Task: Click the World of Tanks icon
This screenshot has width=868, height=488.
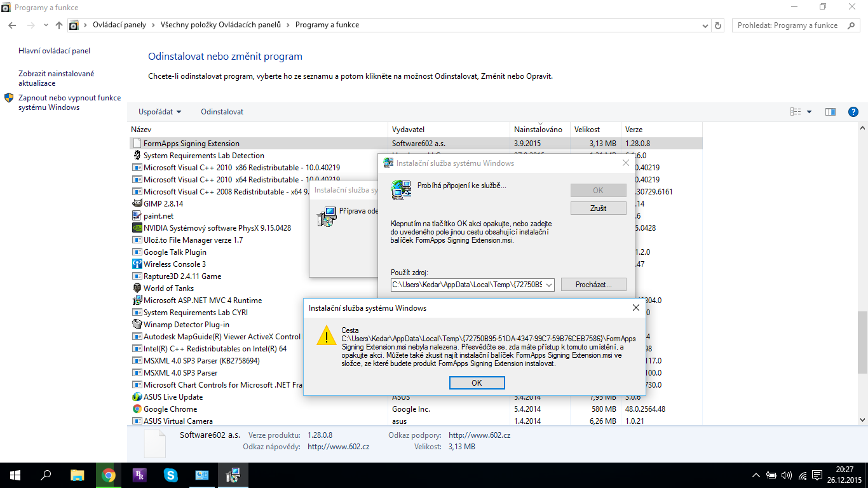Action: (x=137, y=288)
